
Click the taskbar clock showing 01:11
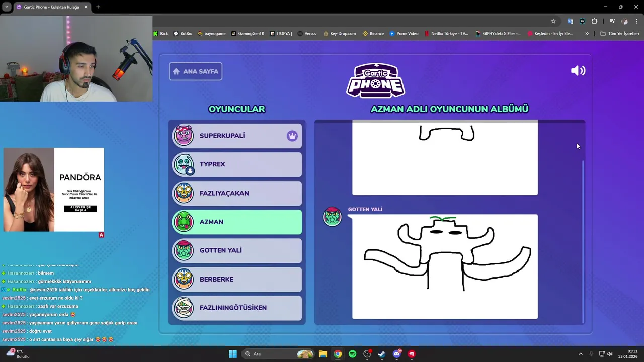pos(629,354)
